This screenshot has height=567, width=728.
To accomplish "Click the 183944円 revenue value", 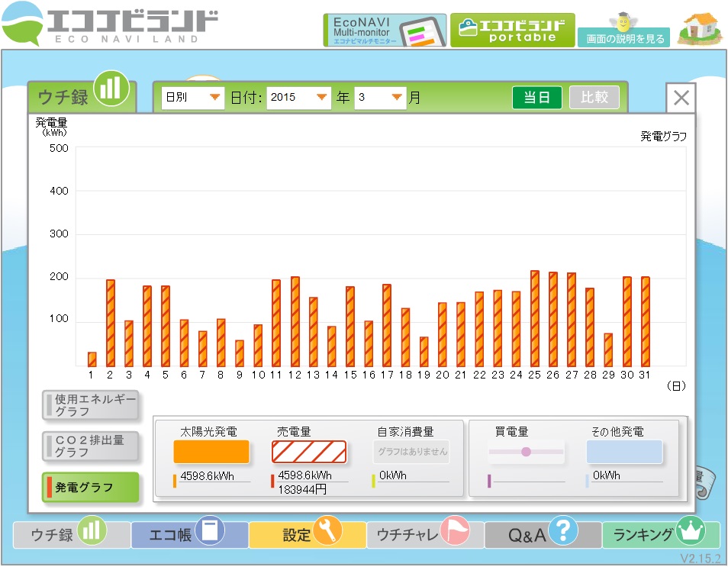I will 301,489.
